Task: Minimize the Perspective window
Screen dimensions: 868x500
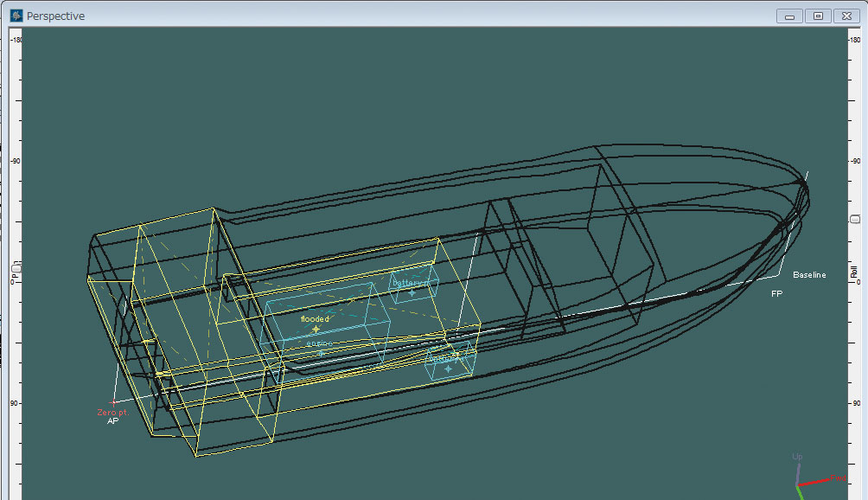Action: (789, 16)
